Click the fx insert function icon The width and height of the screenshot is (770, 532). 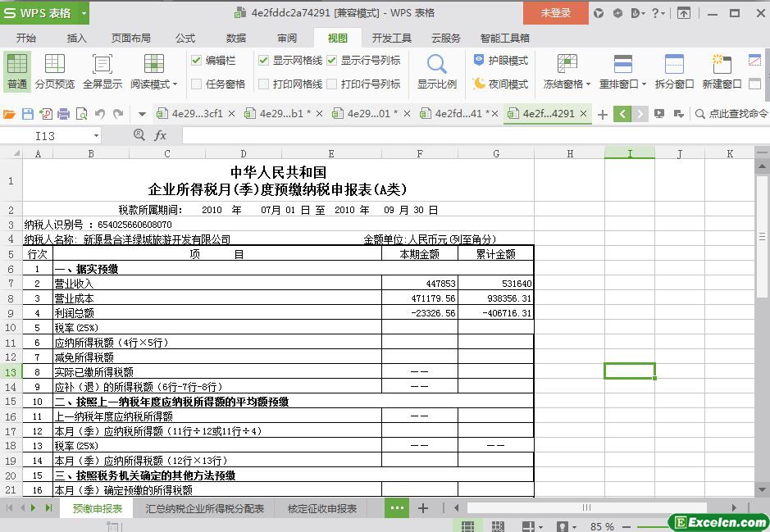pyautogui.click(x=161, y=135)
